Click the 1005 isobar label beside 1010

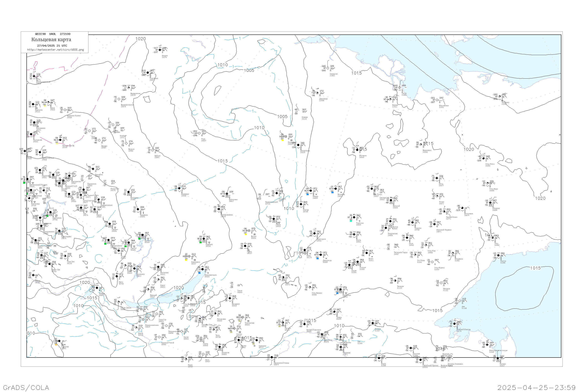pos(249,71)
